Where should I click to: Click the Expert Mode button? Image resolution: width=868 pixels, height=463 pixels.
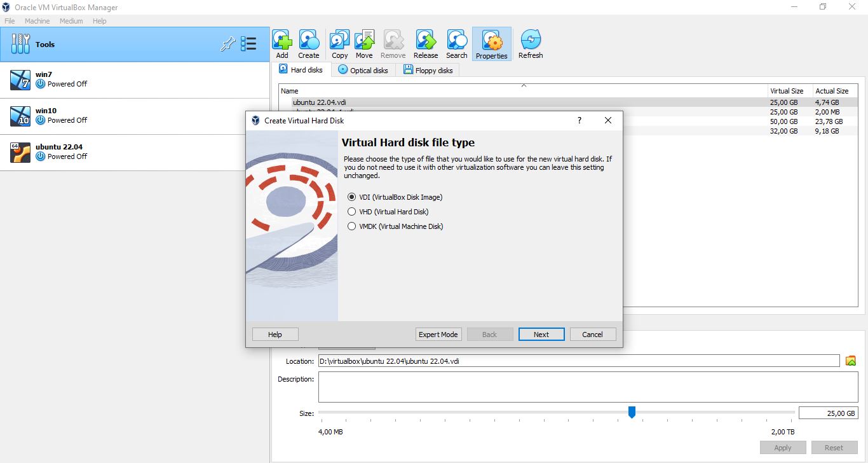(x=438, y=335)
